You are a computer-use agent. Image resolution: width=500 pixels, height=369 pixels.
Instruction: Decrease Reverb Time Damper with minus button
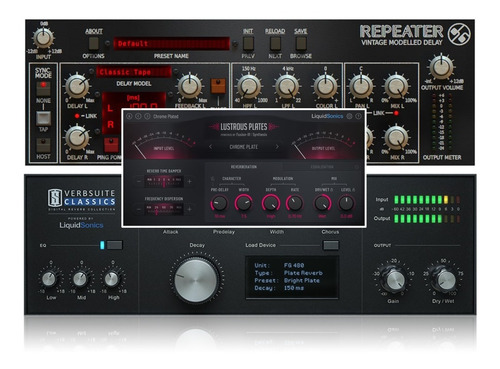(x=139, y=182)
